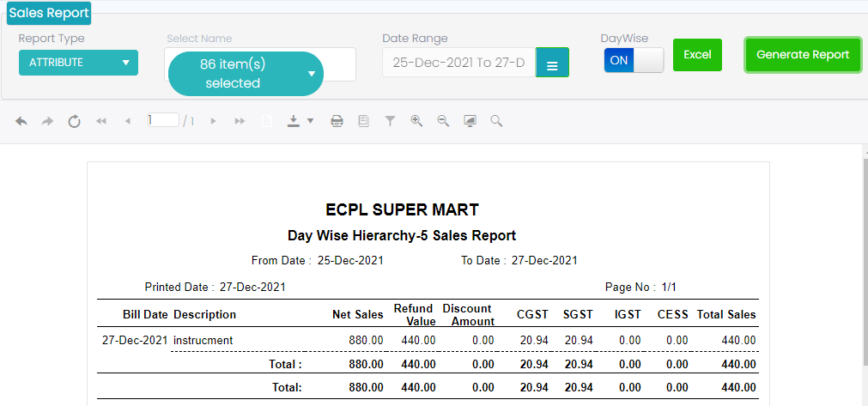This screenshot has height=406, width=868.
Task: Click the page number input box
Action: click(x=162, y=121)
